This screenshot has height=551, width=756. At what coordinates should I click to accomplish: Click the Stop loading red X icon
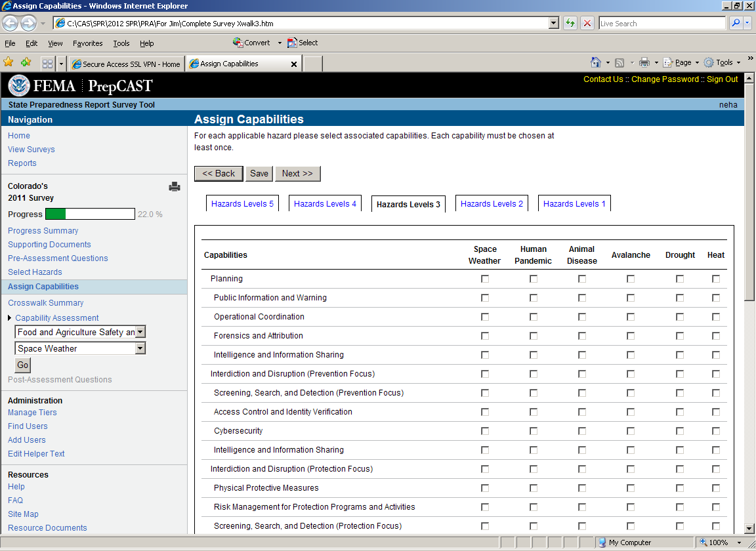[587, 24]
